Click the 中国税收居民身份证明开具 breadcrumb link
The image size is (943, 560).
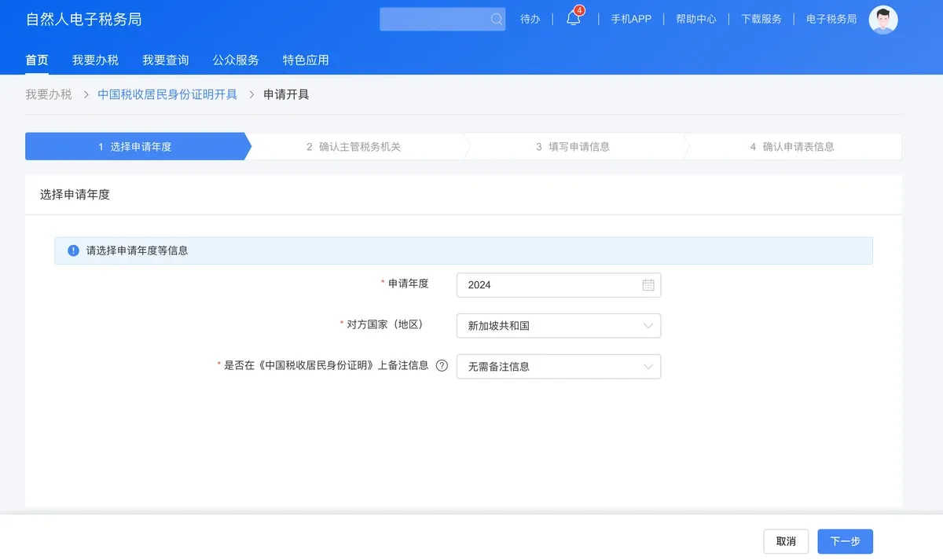point(167,93)
